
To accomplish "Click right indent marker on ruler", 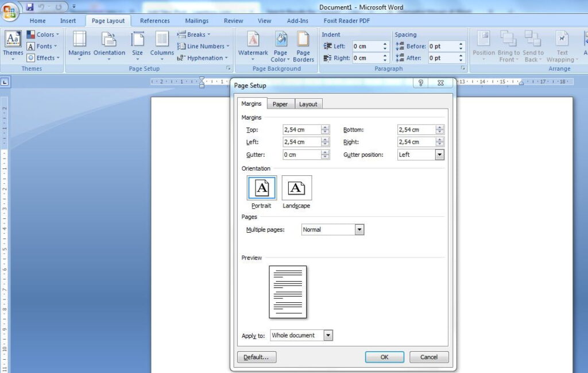I will coord(521,83).
